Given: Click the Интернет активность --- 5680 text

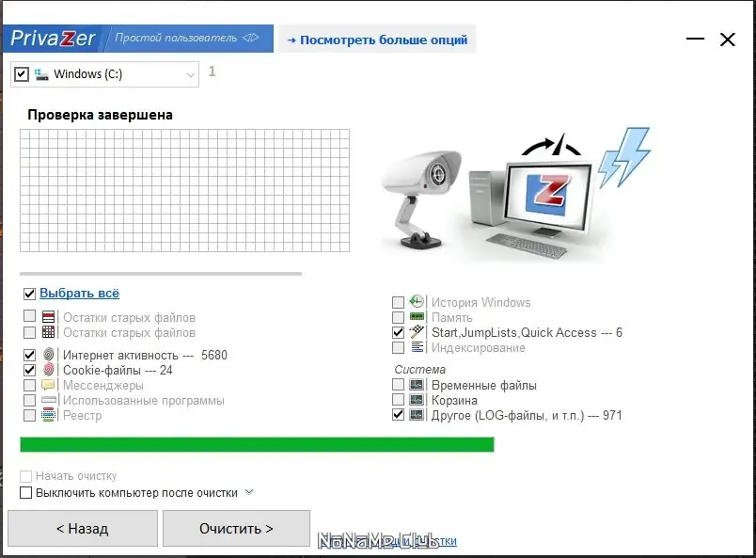Looking at the screenshot, I should (x=145, y=356).
